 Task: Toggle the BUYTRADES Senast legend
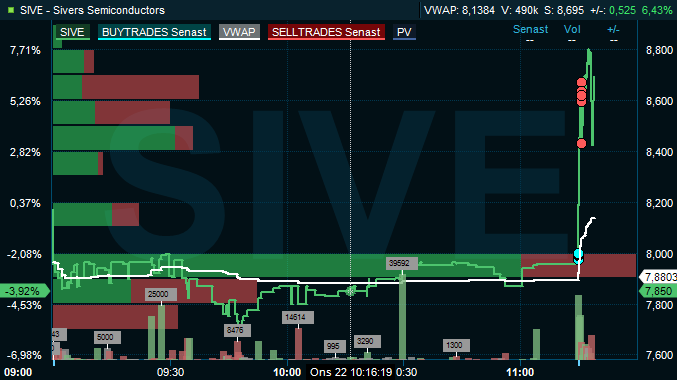click(154, 32)
